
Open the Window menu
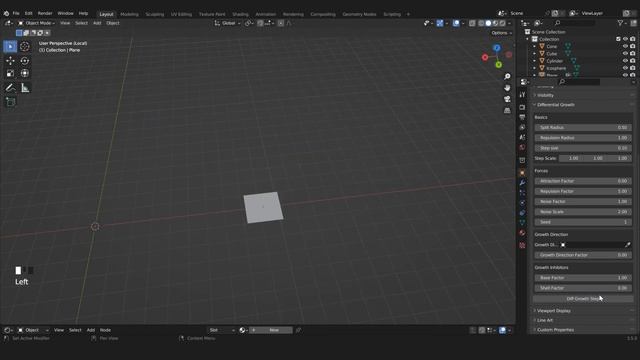tap(65, 13)
